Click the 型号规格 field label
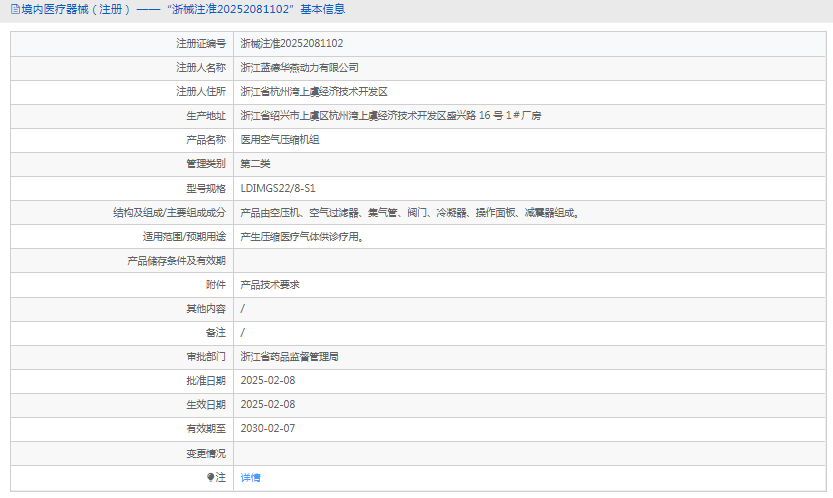The width and height of the screenshot is (833, 498). coord(206,188)
